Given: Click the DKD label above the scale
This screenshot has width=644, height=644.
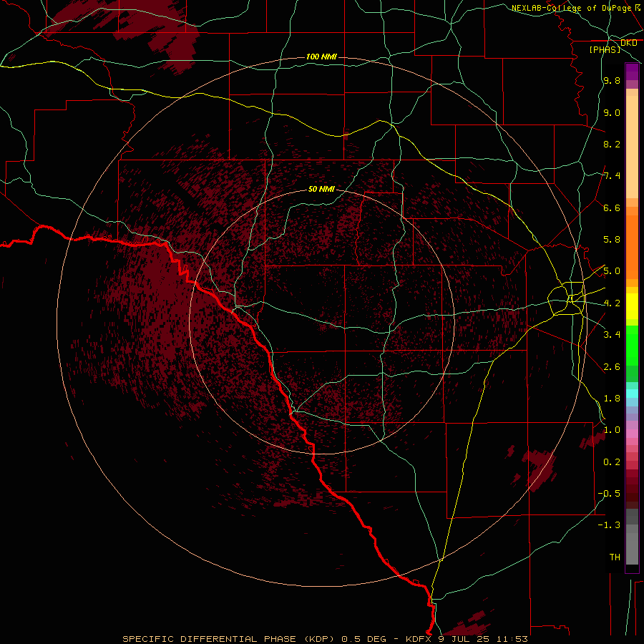Looking at the screenshot, I should [x=628, y=43].
